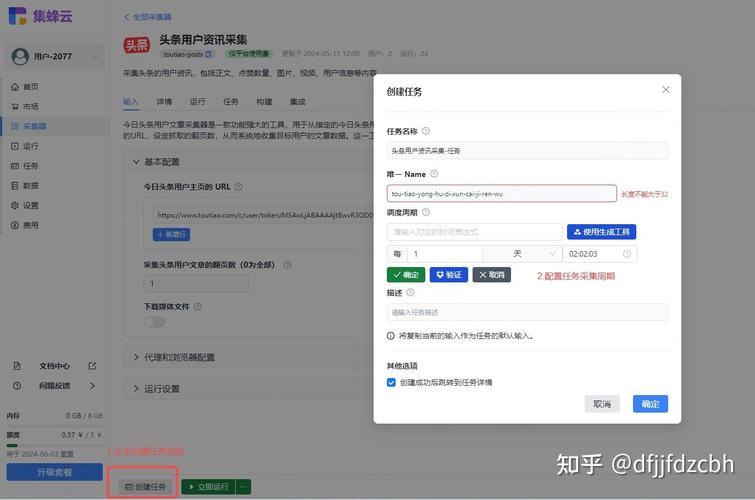This screenshot has width=755, height=500.
Task: Collapse the 基本配置 section
Action: 136,162
